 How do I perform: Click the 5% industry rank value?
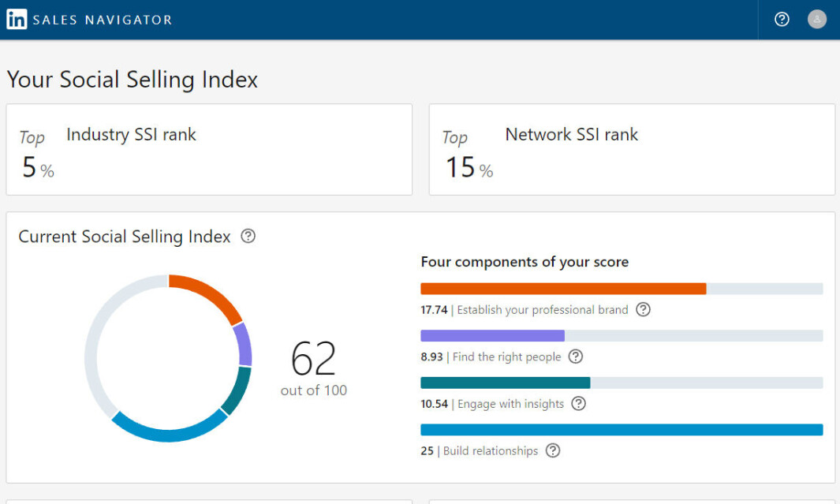[38, 167]
